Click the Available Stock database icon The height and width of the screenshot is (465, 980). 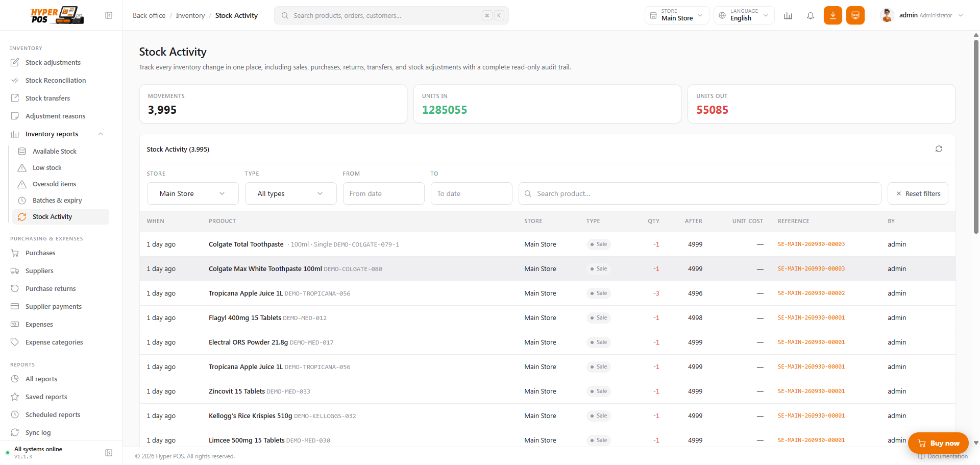click(22, 151)
